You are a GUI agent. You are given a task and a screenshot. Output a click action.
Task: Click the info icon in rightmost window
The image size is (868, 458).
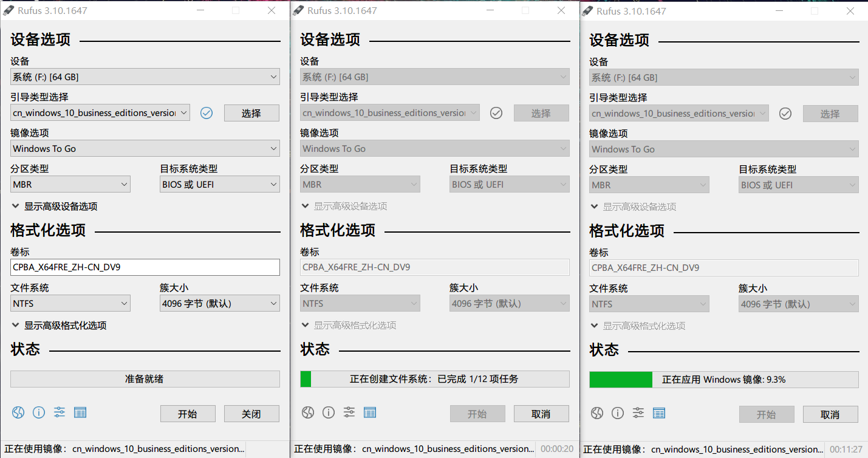(x=618, y=413)
